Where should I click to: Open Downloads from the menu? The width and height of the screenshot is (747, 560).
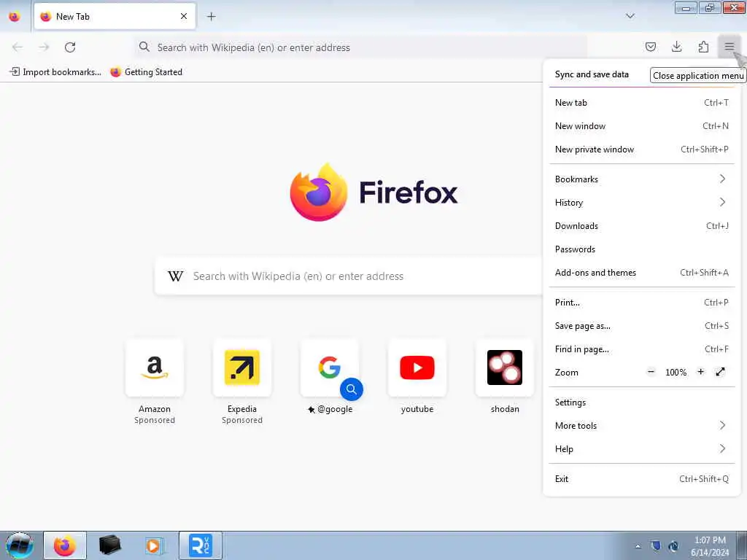pyautogui.click(x=642, y=226)
